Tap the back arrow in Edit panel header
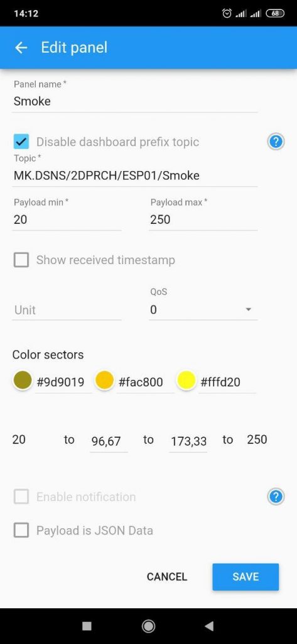297x644 pixels. 21,48
